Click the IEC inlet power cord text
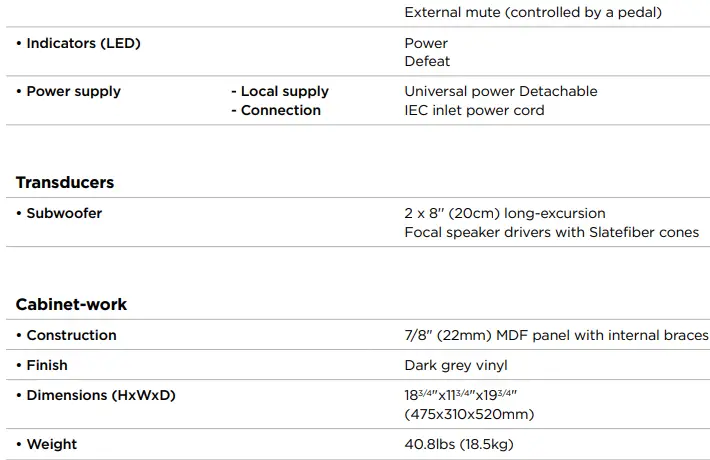The image size is (710, 460). point(474,110)
